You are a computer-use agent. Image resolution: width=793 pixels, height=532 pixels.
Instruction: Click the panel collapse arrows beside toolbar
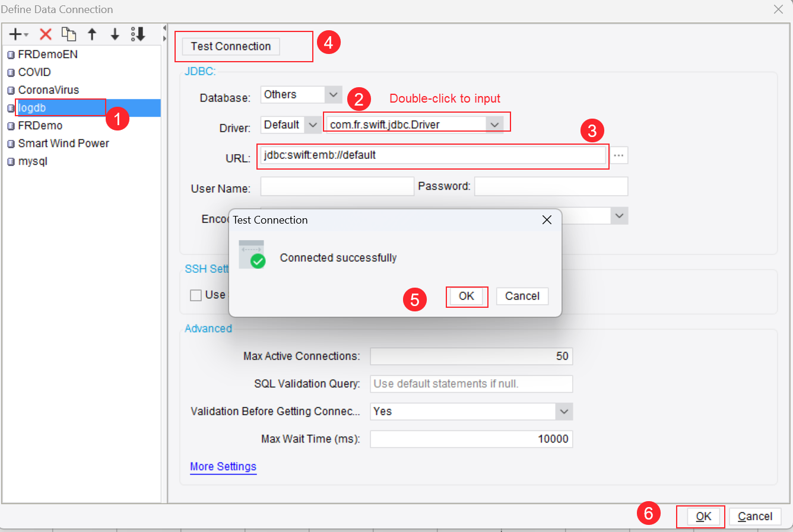coord(164,34)
